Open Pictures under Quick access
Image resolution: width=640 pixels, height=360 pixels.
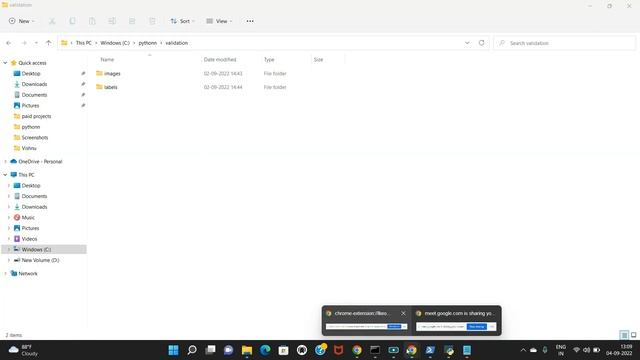(x=31, y=105)
